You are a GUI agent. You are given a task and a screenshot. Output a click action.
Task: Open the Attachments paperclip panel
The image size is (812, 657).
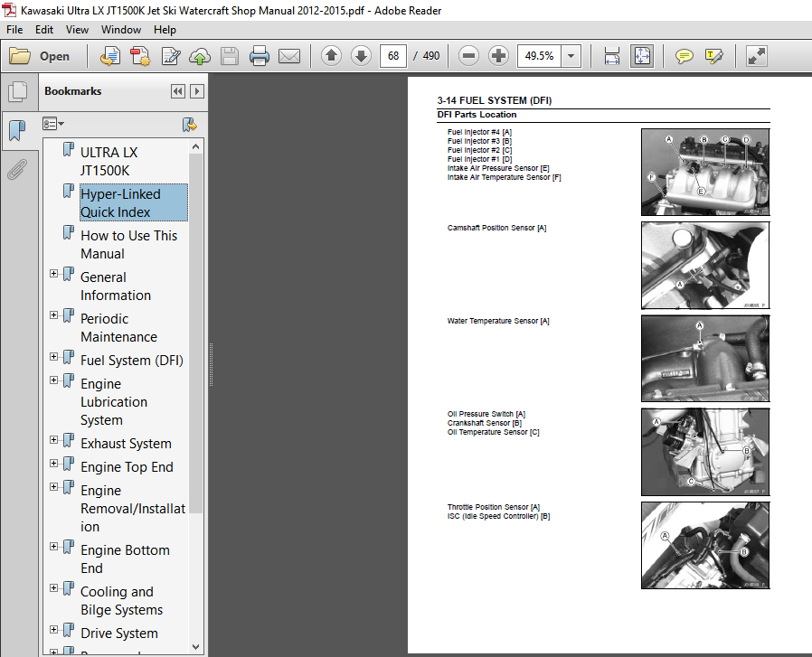pos(16,169)
